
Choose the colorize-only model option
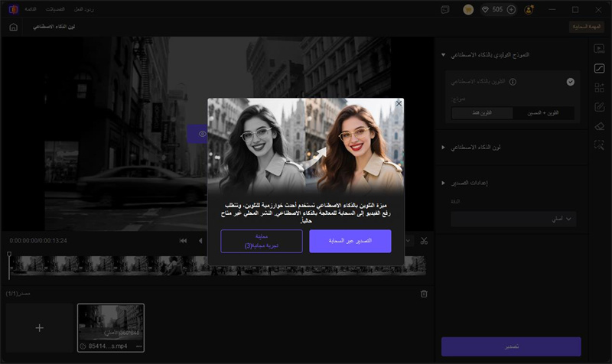(x=481, y=112)
